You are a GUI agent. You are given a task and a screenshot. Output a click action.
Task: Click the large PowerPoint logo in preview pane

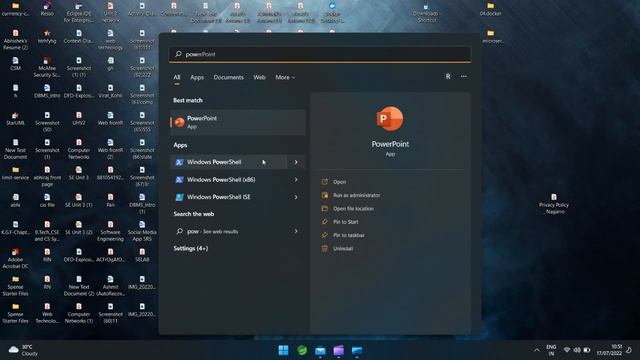[x=390, y=119]
